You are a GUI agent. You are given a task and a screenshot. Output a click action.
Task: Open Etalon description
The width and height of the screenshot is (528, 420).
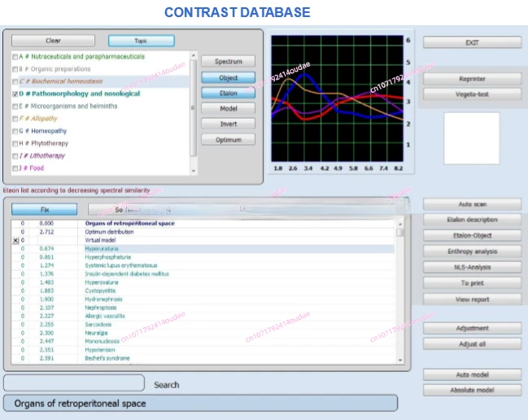pos(472,220)
